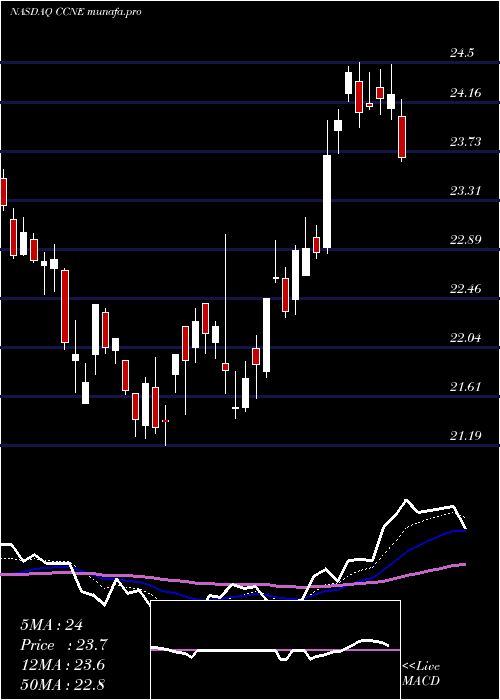Click the 21.61 price axis label
The height and width of the screenshot is (700, 500).
466,387
